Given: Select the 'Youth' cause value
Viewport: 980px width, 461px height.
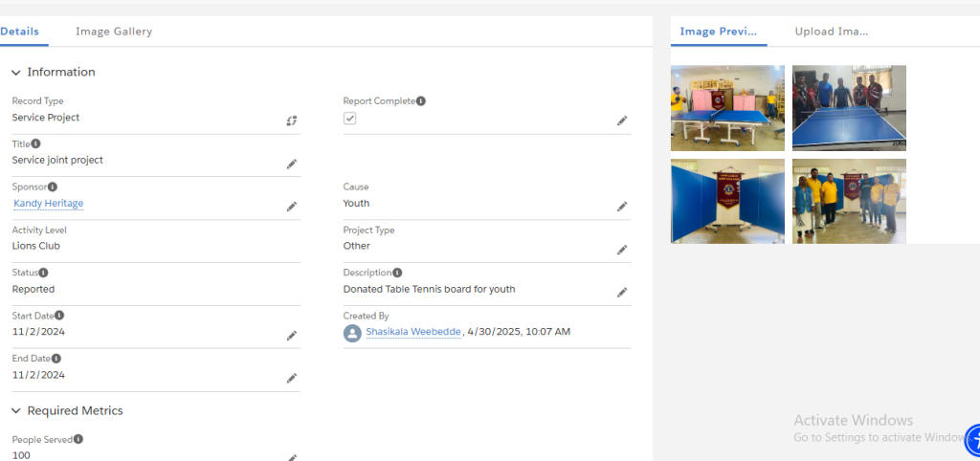Looking at the screenshot, I should (x=356, y=204).
